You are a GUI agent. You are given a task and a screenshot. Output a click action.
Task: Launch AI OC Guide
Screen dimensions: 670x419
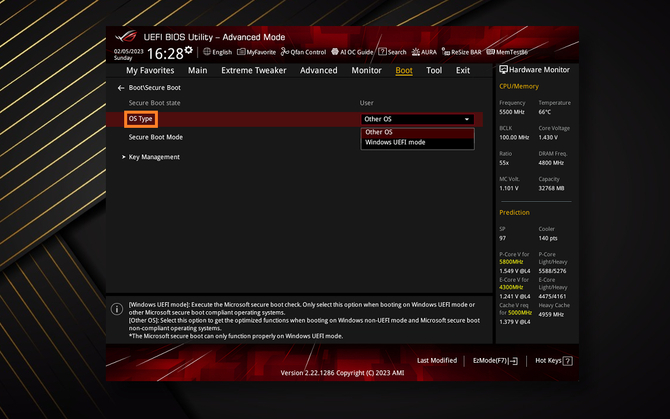pyautogui.click(x=352, y=52)
